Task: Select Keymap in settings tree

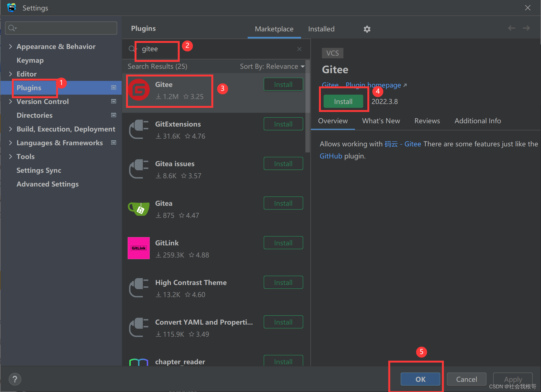Action: (x=30, y=60)
